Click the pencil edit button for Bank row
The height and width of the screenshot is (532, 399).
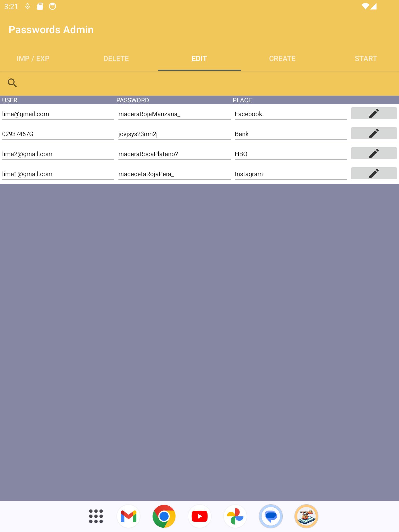[x=374, y=133]
